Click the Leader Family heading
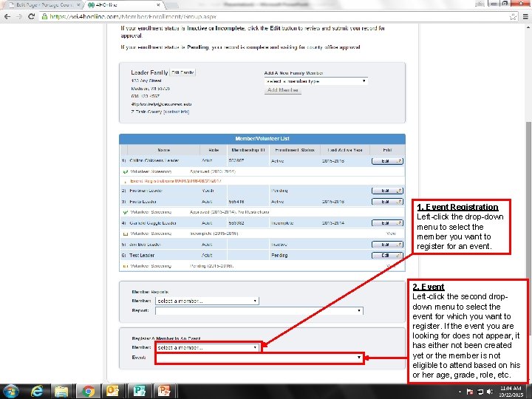The width and height of the screenshot is (532, 399). pyautogui.click(x=149, y=72)
